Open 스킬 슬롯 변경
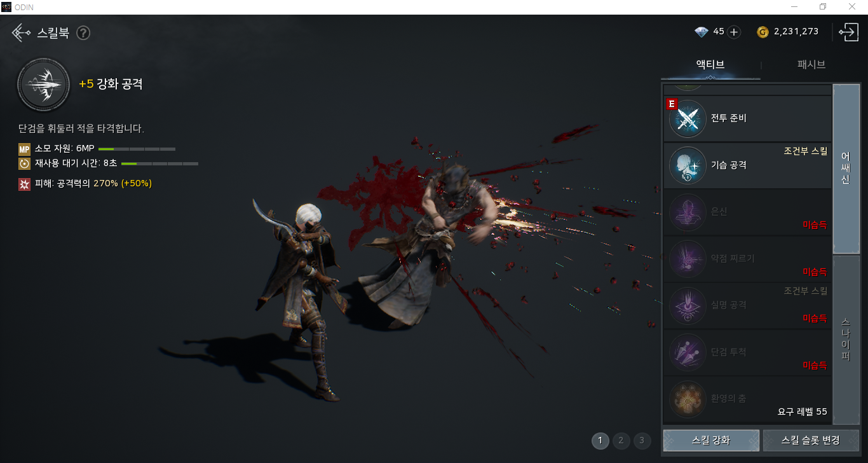The width and height of the screenshot is (868, 463). pyautogui.click(x=811, y=440)
